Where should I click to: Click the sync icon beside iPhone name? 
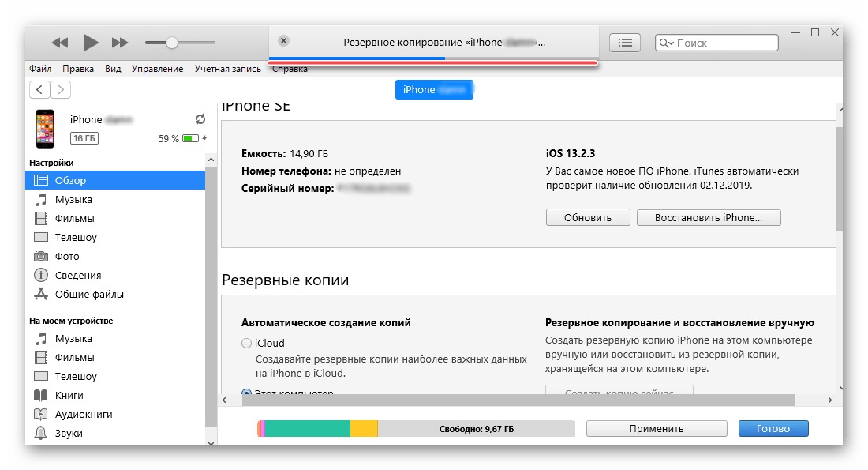[200, 119]
